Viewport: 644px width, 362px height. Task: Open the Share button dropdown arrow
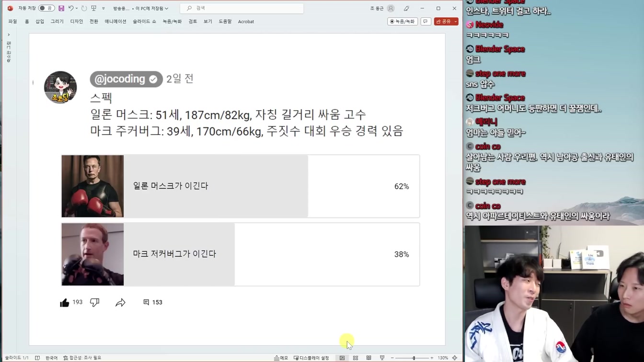click(456, 22)
